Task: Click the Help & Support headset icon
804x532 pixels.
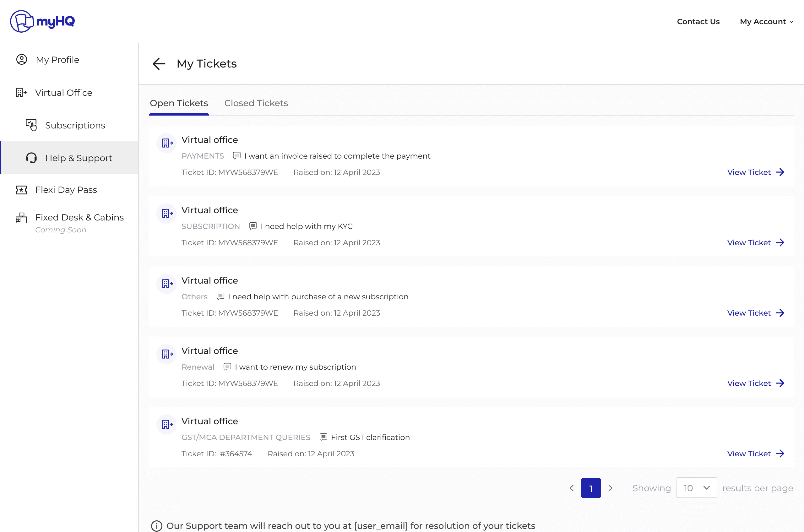Action: click(31, 158)
